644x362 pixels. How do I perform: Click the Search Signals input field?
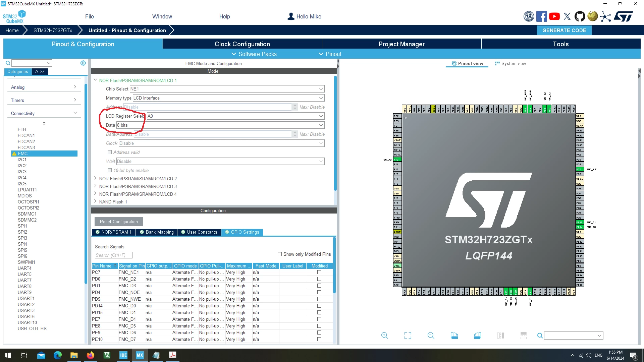(x=113, y=255)
